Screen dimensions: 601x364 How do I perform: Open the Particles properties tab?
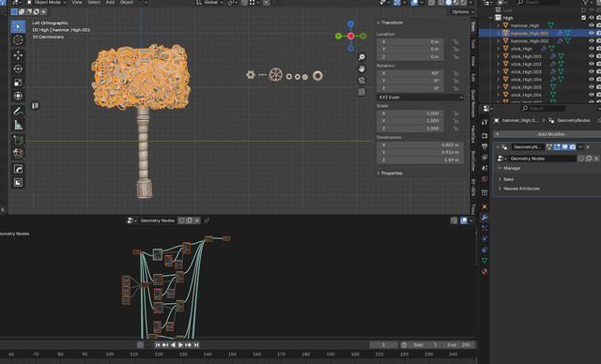coord(485,228)
